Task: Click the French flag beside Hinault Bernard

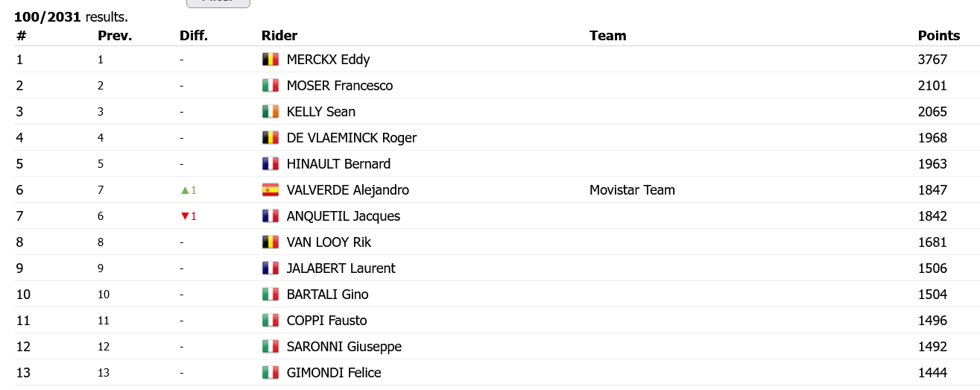Action: coord(270,164)
